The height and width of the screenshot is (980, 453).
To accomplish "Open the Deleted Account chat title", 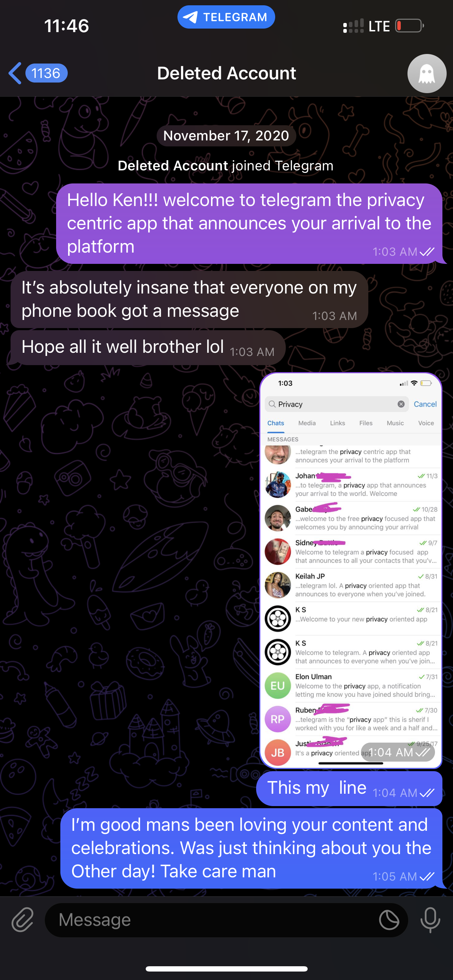I will coord(226,73).
